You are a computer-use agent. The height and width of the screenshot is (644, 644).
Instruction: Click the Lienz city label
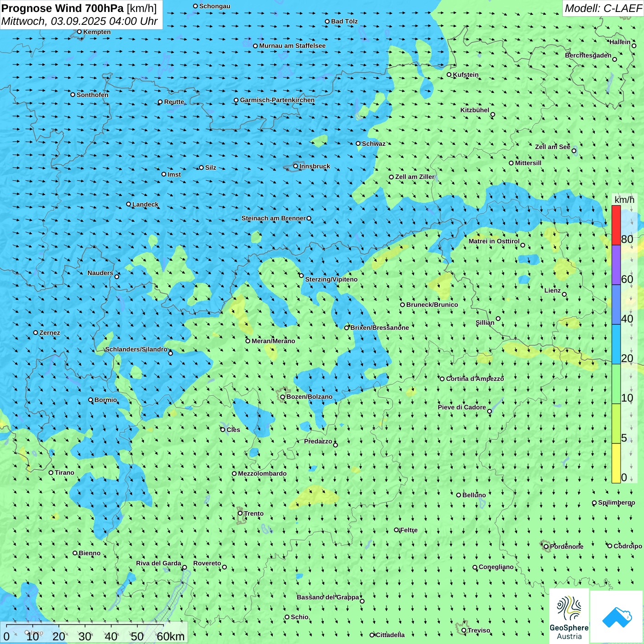pyautogui.click(x=552, y=290)
